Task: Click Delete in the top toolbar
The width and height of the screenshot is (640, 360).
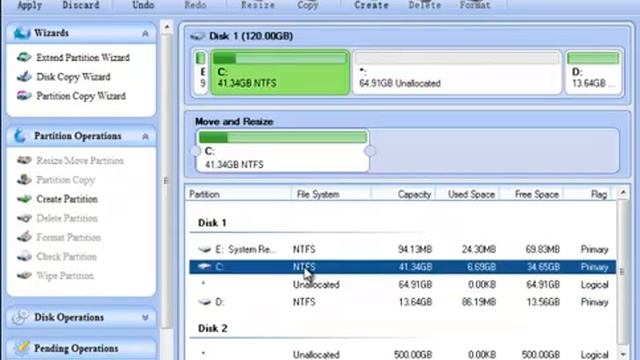Action: coord(424,5)
